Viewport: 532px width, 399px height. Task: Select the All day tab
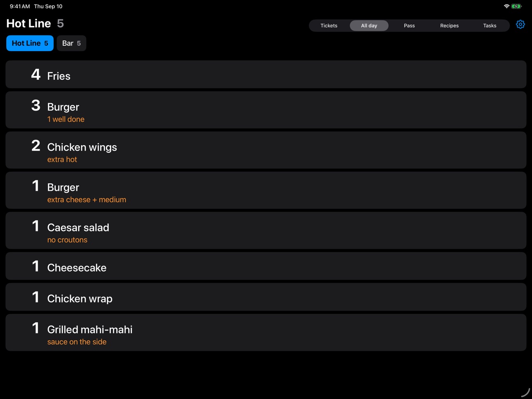[x=369, y=26]
